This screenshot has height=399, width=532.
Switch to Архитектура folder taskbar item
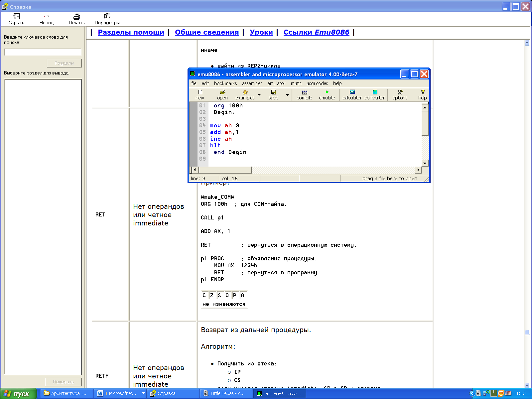coord(66,393)
